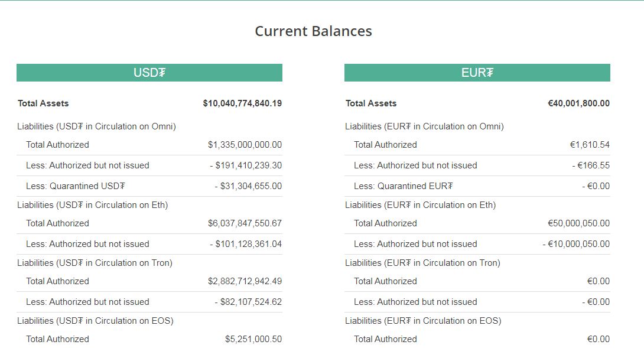Select Liabilities USD₮ in Circulation on Tron

point(95,263)
